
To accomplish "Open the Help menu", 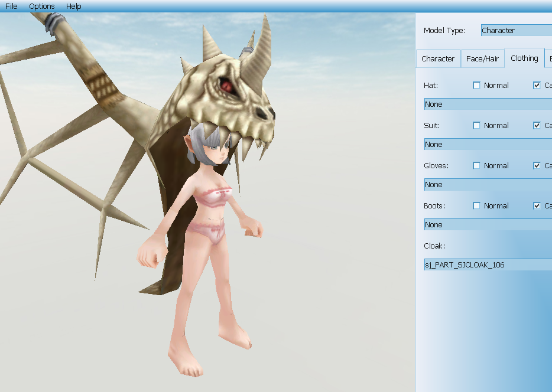I will tap(74, 6).
